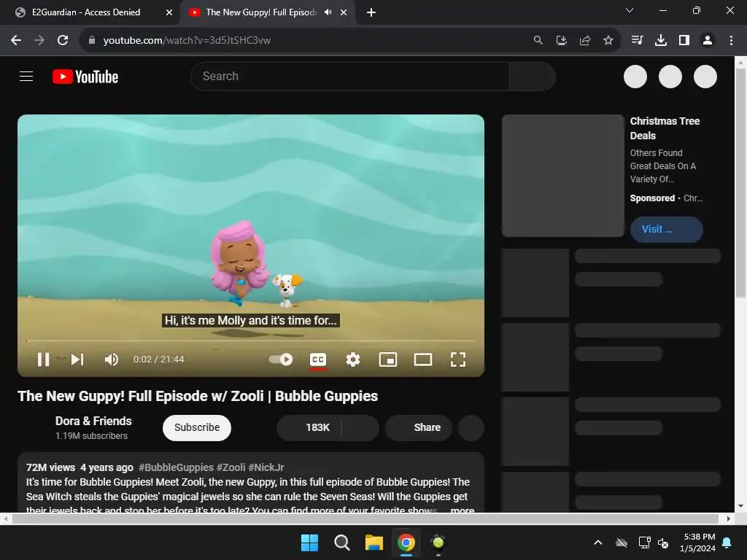Install app icon in address bar
This screenshot has height=560, width=747.
point(562,40)
